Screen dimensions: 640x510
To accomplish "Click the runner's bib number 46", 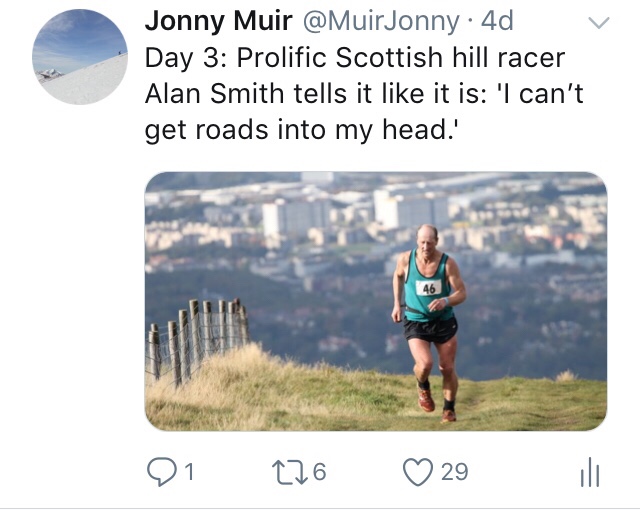I will point(430,288).
